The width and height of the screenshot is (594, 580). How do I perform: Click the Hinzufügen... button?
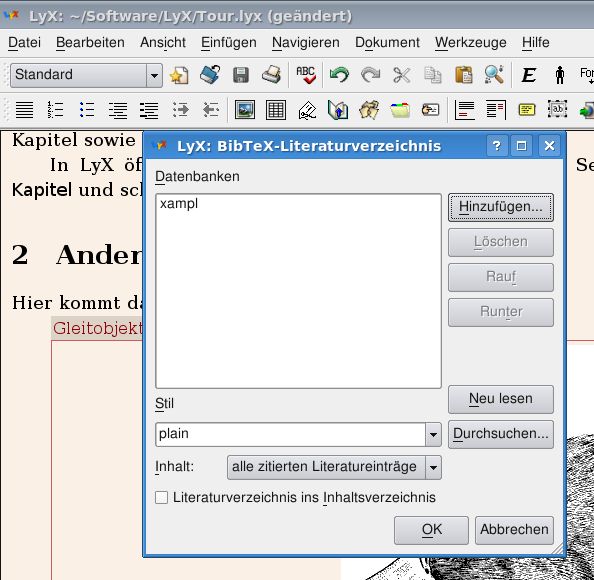(501, 207)
